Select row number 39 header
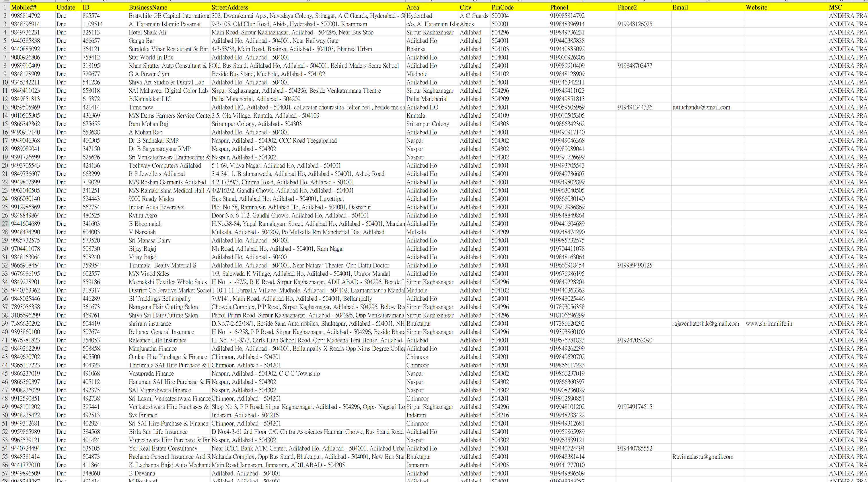Viewport: 868px width, 482px height. pos(5,324)
